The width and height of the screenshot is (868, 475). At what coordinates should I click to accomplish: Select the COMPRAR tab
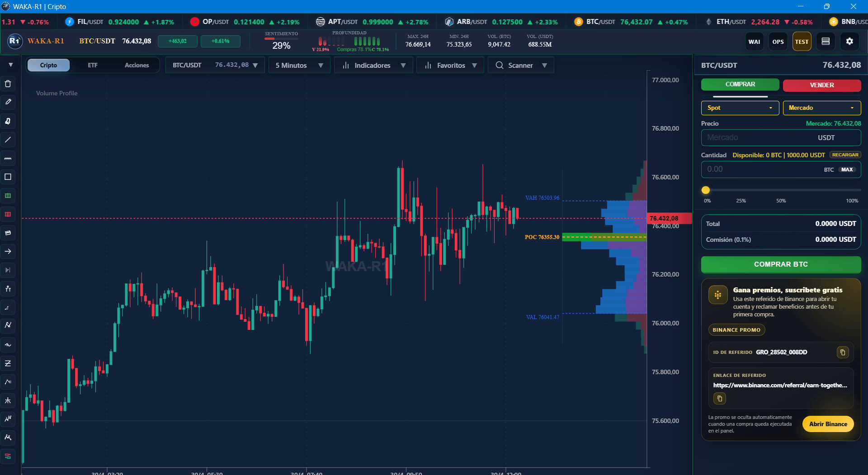point(740,85)
